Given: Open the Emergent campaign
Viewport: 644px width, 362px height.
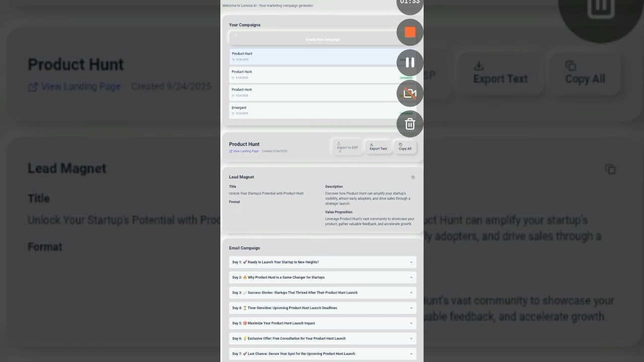Looking at the screenshot, I should pyautogui.click(x=323, y=110).
